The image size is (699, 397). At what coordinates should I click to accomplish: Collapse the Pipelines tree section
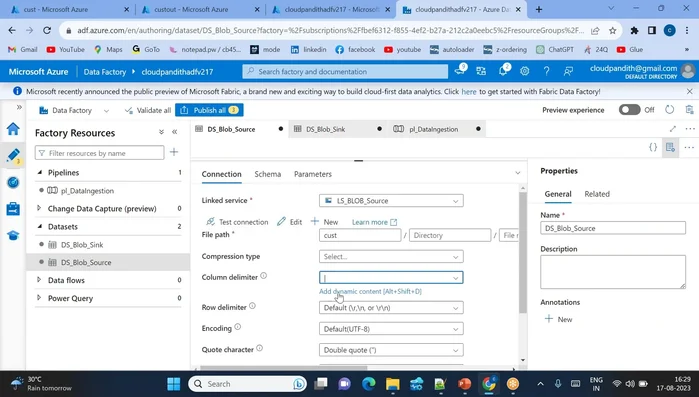tap(40, 172)
